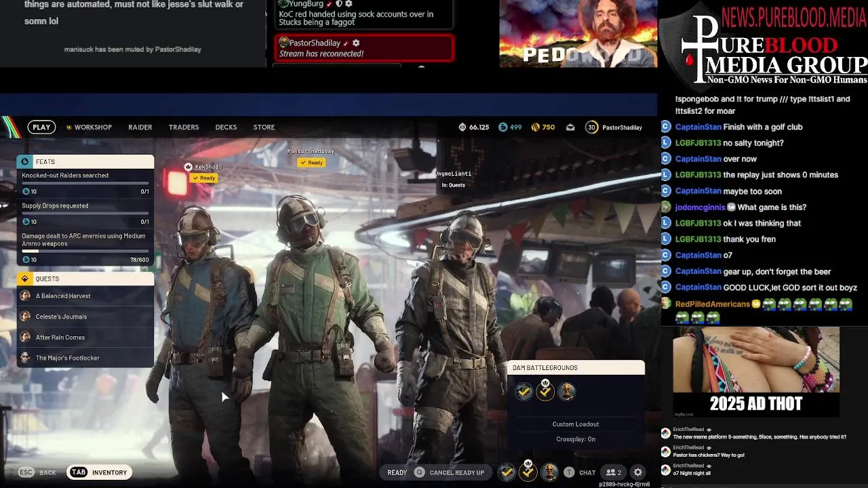This screenshot has width=868, height=488.
Task: Open the settings gear icon
Action: 638,472
